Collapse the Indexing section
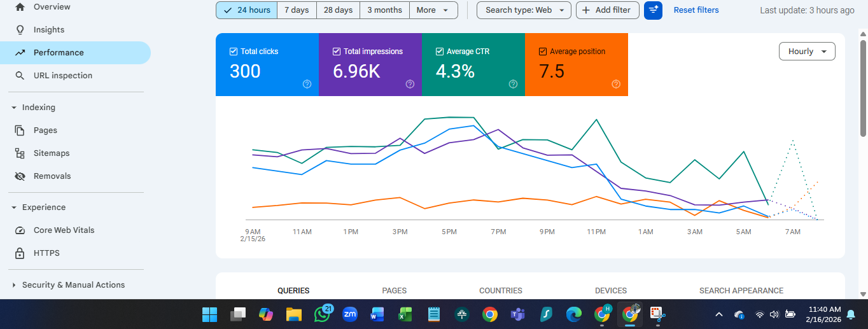The height and width of the screenshot is (329, 868). point(14,108)
